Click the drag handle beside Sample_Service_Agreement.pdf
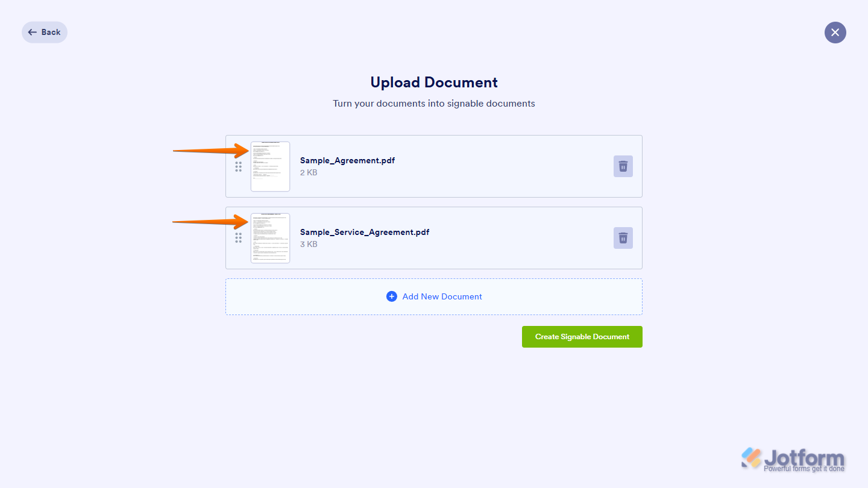The height and width of the screenshot is (488, 868). (x=239, y=238)
